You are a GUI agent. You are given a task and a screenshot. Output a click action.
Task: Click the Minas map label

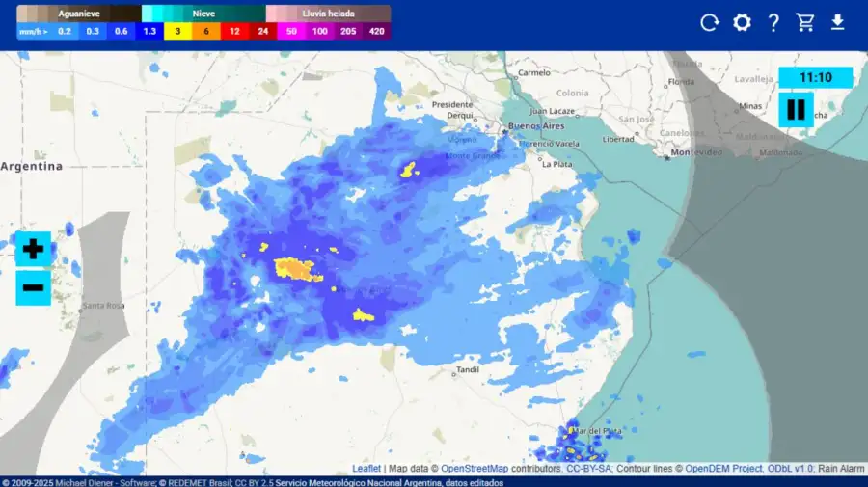[x=750, y=106]
